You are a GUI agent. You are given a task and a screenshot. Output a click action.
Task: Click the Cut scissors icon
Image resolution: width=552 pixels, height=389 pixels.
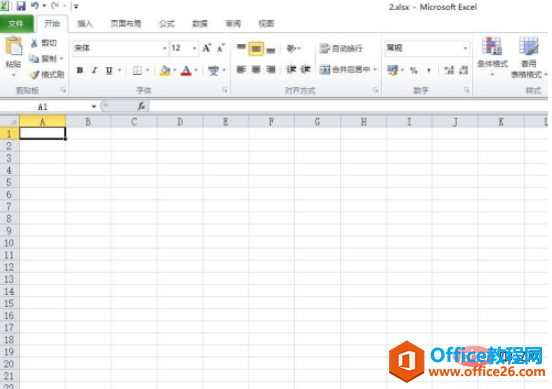point(34,43)
